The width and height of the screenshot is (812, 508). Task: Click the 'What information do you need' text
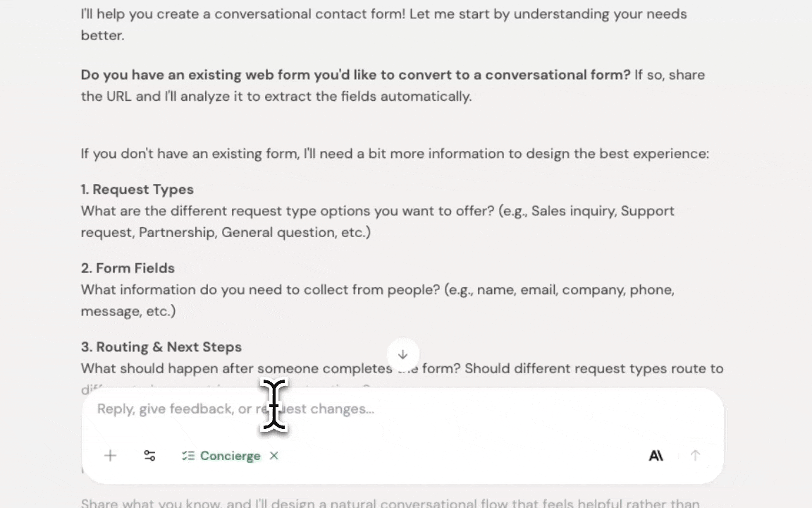coord(377,290)
